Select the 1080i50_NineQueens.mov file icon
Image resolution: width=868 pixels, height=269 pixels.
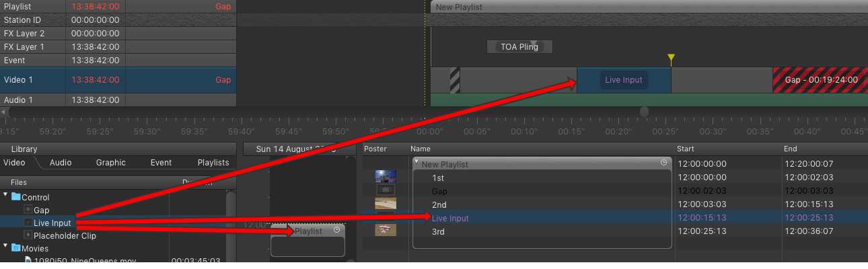click(28, 260)
